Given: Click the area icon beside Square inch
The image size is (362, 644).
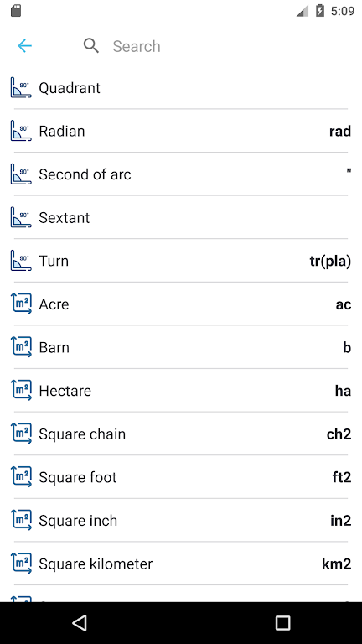Looking at the screenshot, I should click(21, 521).
